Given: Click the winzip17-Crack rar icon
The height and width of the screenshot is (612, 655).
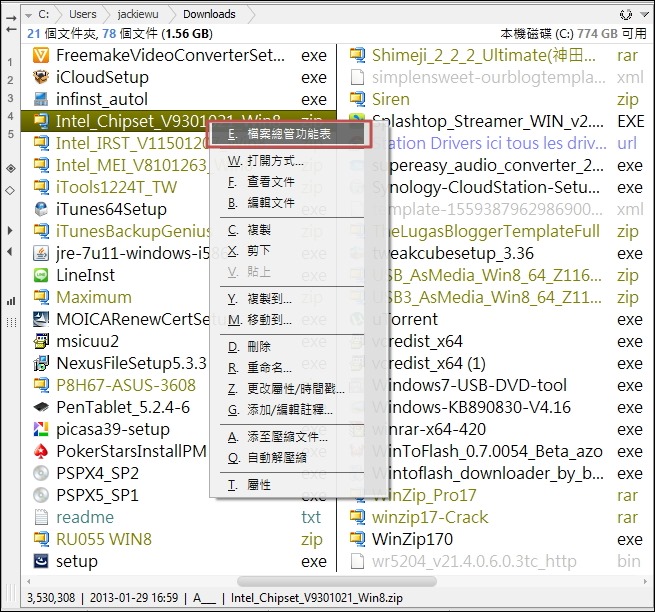Looking at the screenshot, I should tap(357, 518).
